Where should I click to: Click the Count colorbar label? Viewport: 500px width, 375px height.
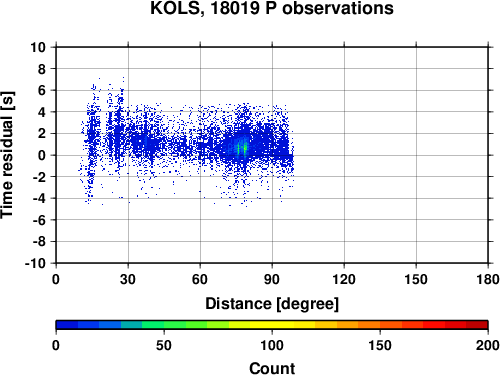[272, 368]
